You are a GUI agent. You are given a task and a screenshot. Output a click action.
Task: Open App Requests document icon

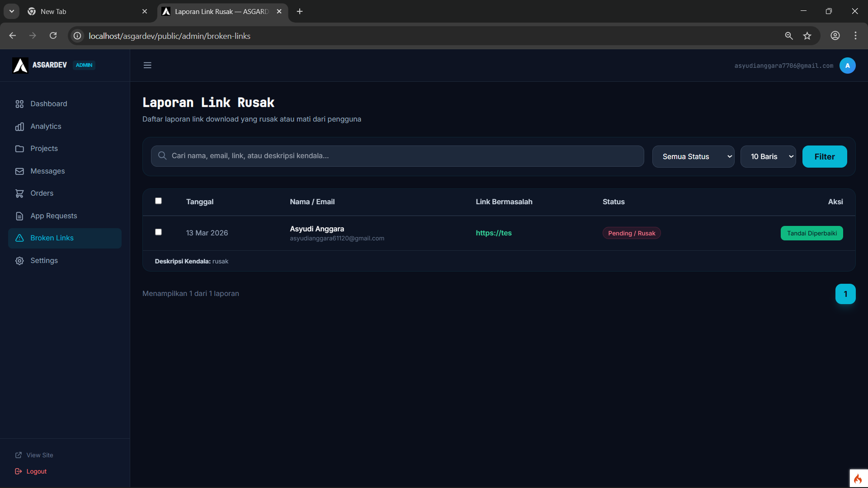point(19,216)
